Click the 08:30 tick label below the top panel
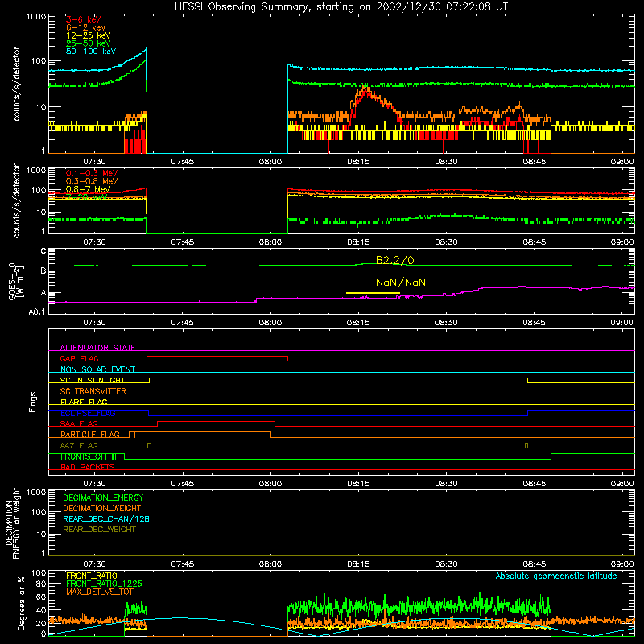The image size is (644, 644). pos(446,162)
